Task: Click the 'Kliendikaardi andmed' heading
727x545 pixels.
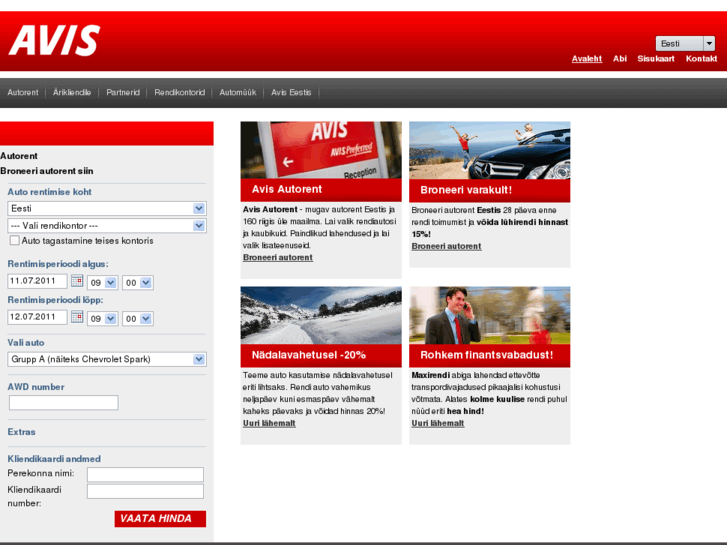Action: click(x=54, y=459)
